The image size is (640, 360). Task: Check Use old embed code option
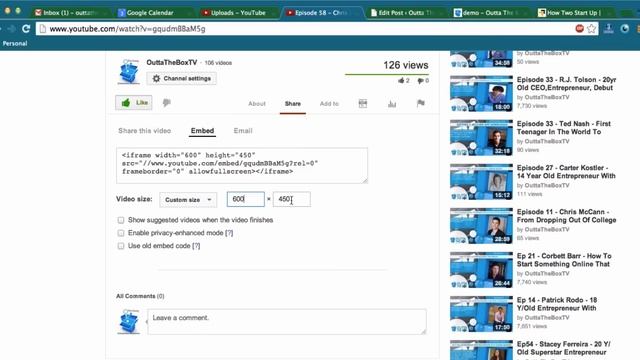pos(121,246)
